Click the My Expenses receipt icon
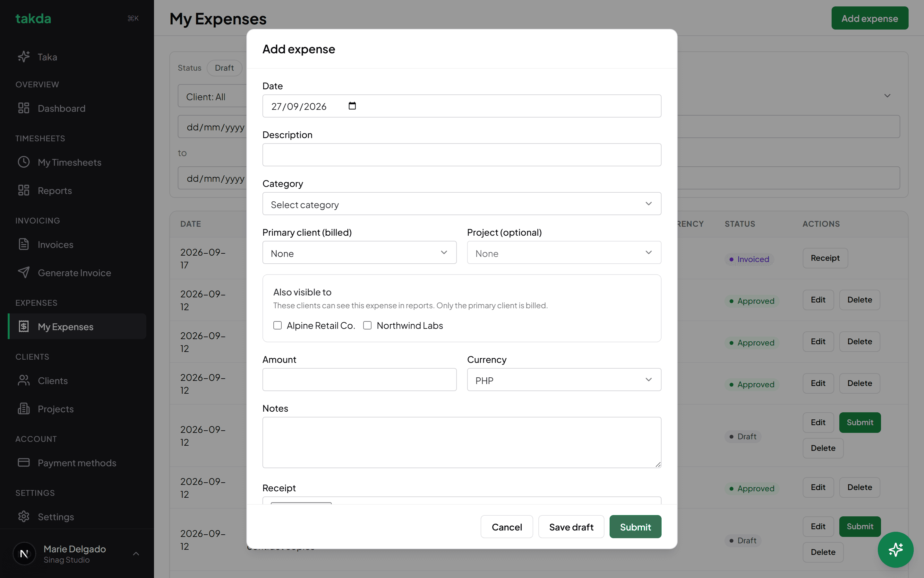The width and height of the screenshot is (924, 578). (24, 327)
